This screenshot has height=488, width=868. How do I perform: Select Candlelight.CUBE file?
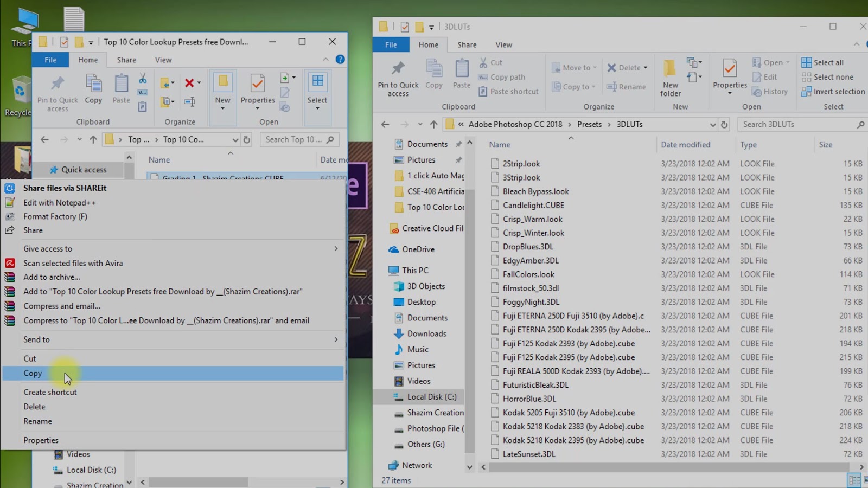click(x=533, y=205)
